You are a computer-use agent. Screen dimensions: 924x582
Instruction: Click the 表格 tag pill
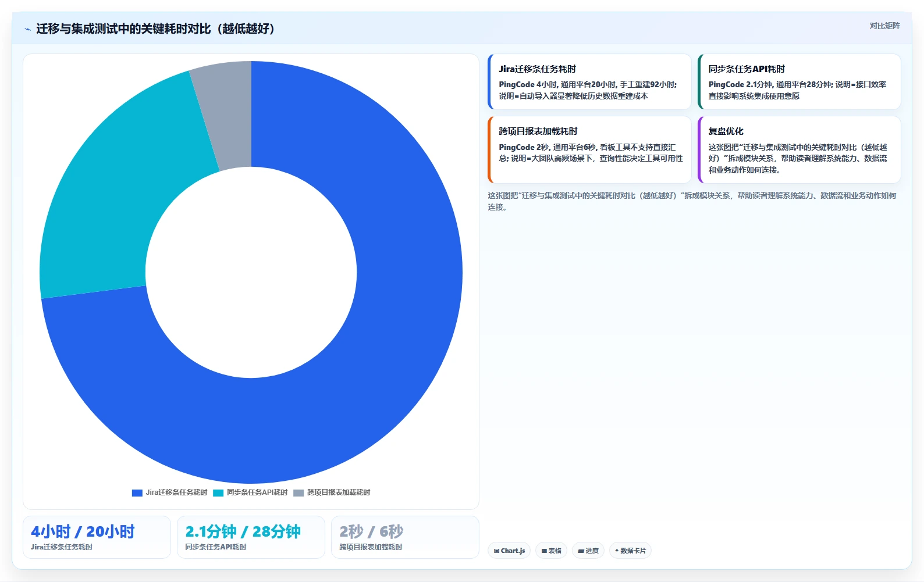click(552, 551)
